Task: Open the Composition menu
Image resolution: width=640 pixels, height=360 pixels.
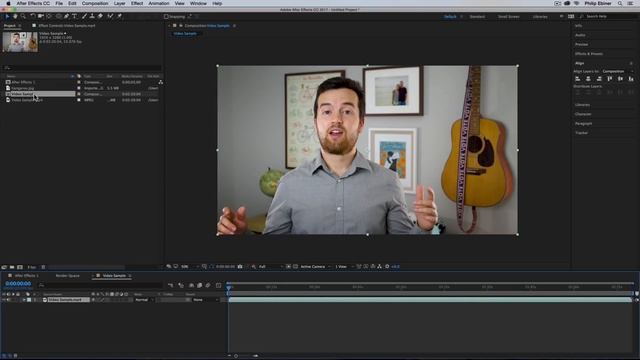Action: [x=95, y=3]
